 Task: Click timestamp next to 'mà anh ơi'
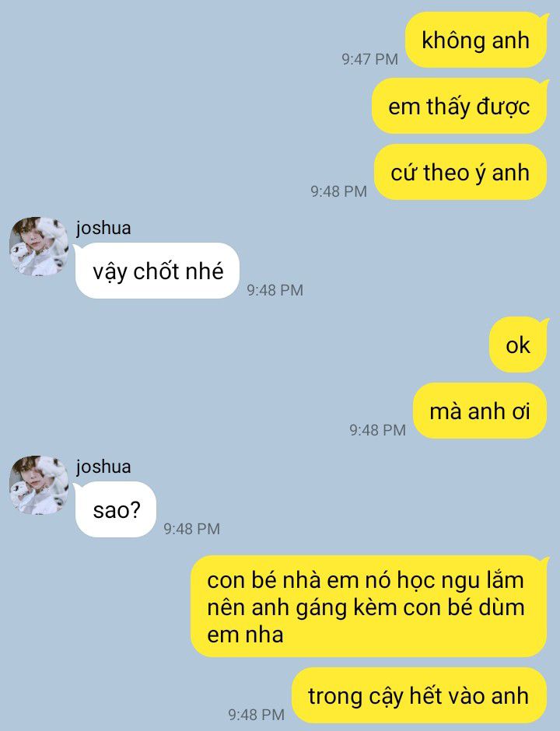378,430
